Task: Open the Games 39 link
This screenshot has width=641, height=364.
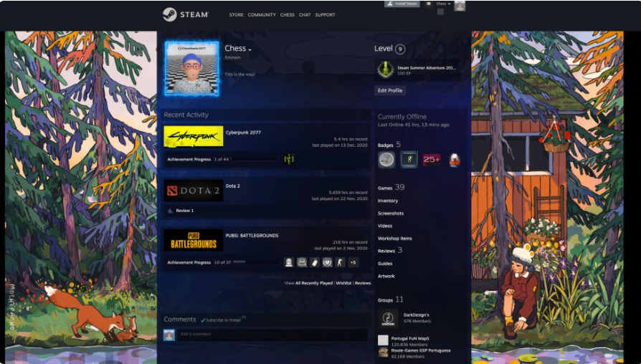Action: [391, 188]
